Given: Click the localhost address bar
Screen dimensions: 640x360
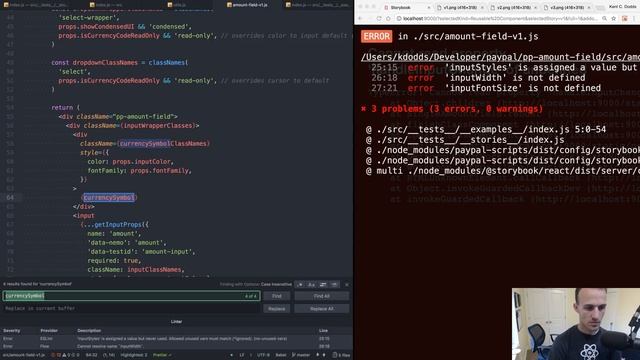Looking at the screenshot, I should (498, 18).
